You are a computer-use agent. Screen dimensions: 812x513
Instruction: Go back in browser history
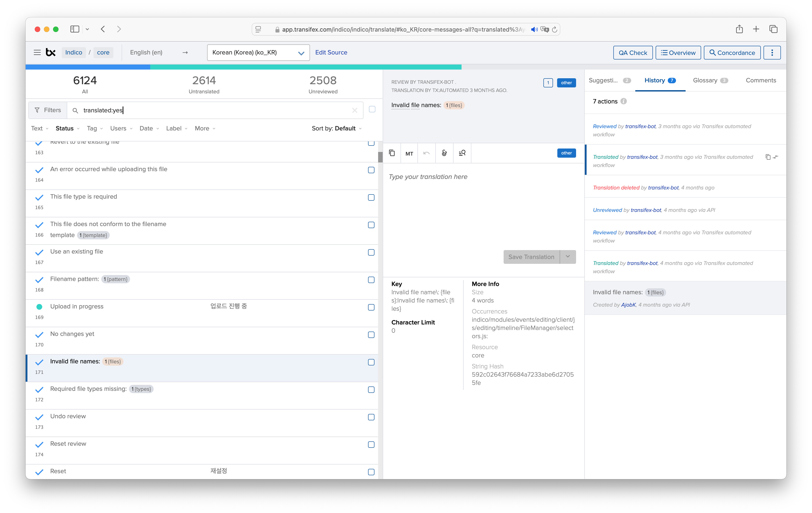click(103, 29)
